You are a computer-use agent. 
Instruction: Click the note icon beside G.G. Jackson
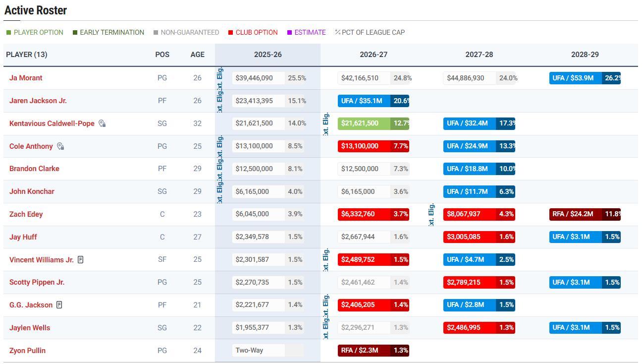[59, 305]
